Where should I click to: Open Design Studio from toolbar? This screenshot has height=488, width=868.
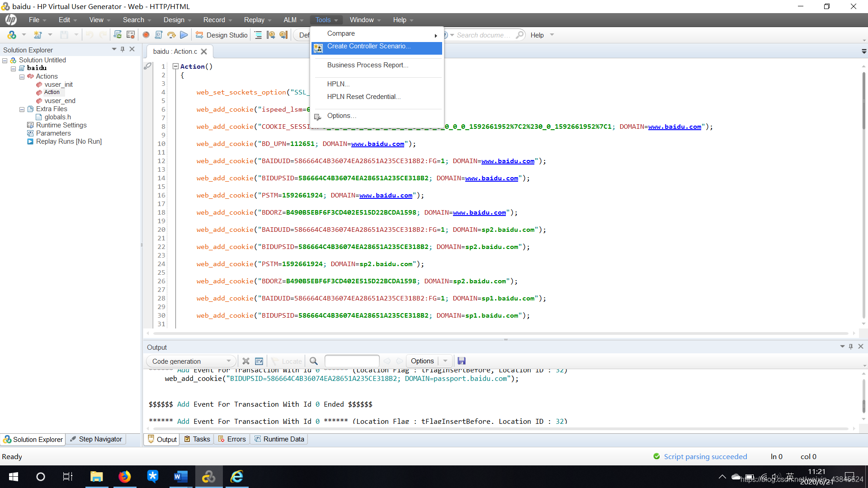click(222, 35)
